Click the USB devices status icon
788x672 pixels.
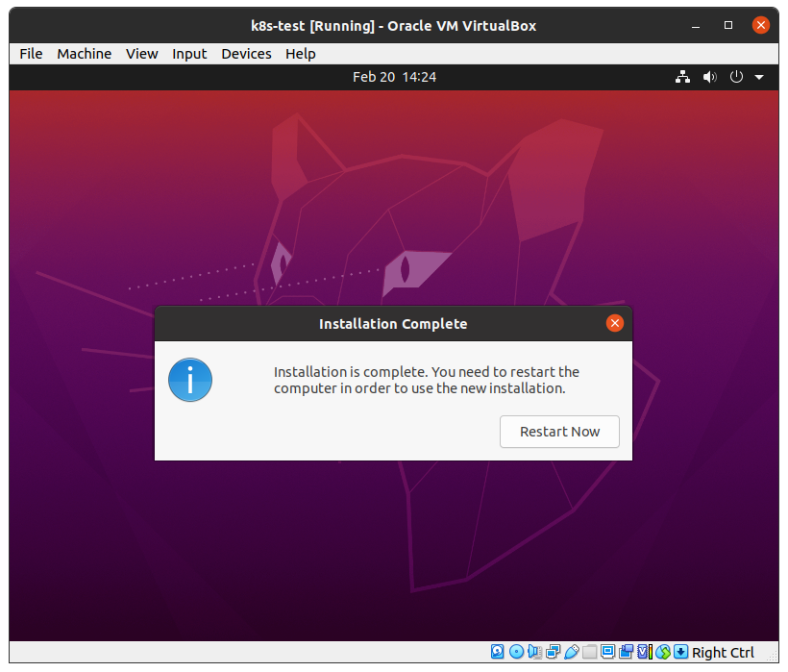click(572, 652)
